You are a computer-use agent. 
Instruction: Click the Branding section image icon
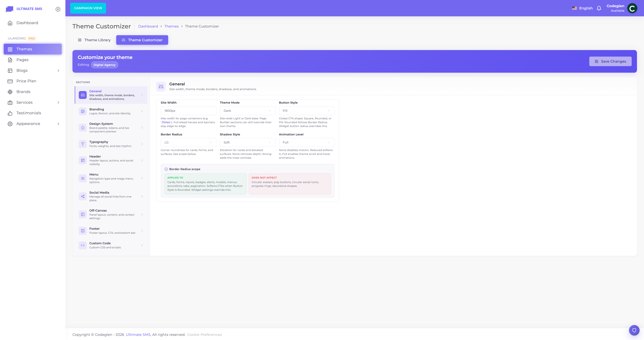tap(83, 111)
